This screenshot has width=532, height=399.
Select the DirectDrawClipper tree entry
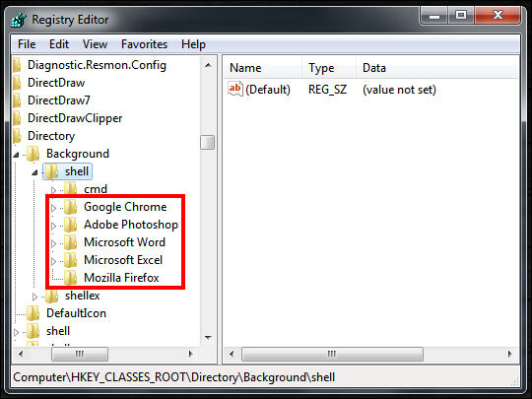(75, 118)
